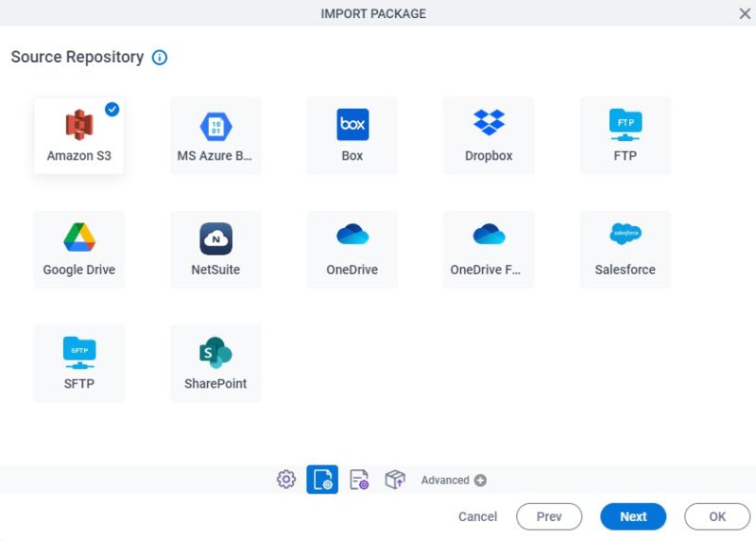Open the Source Repository info icon
The width and height of the screenshot is (756, 541).
pos(160,58)
